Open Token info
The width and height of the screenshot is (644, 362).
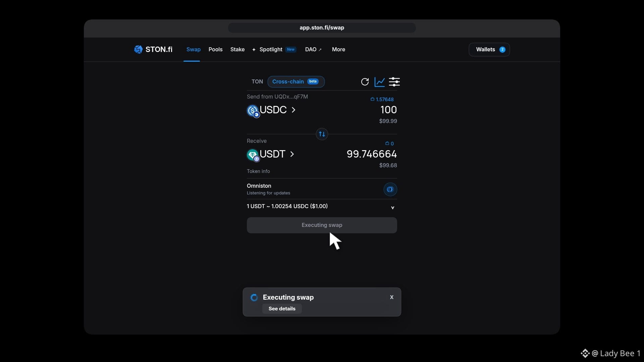pyautogui.click(x=258, y=171)
